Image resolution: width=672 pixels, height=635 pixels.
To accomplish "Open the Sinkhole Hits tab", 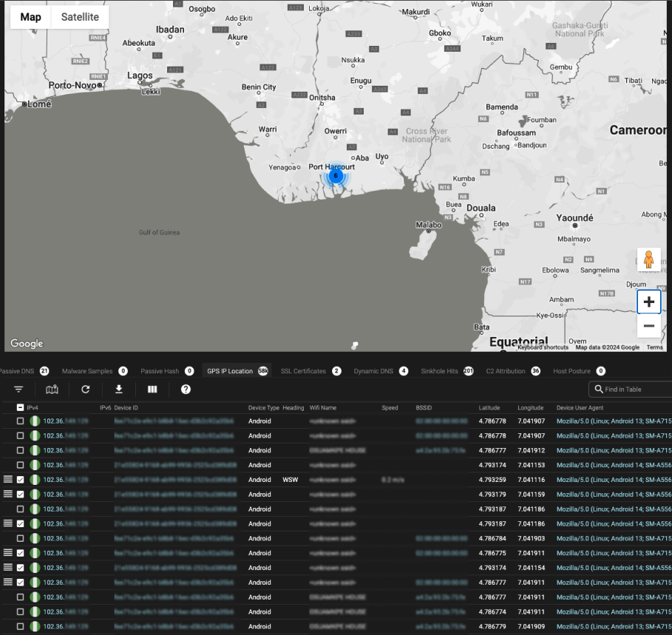I will pyautogui.click(x=439, y=371).
